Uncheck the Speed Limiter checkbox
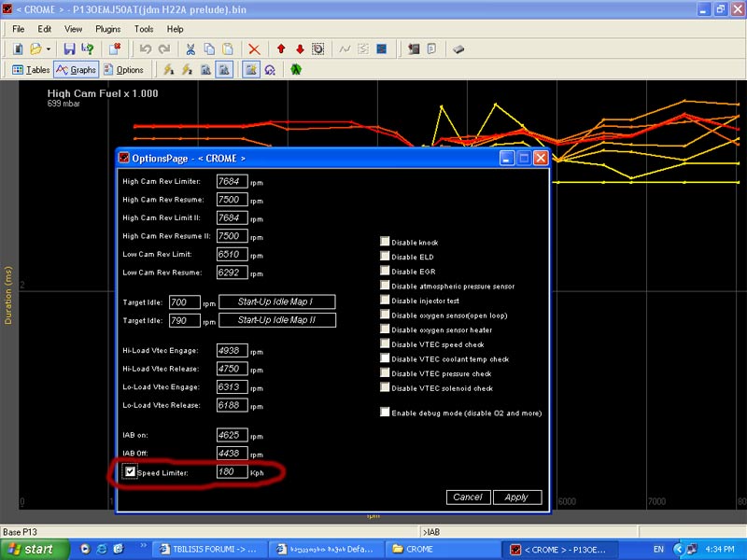747x560 pixels. (130, 471)
